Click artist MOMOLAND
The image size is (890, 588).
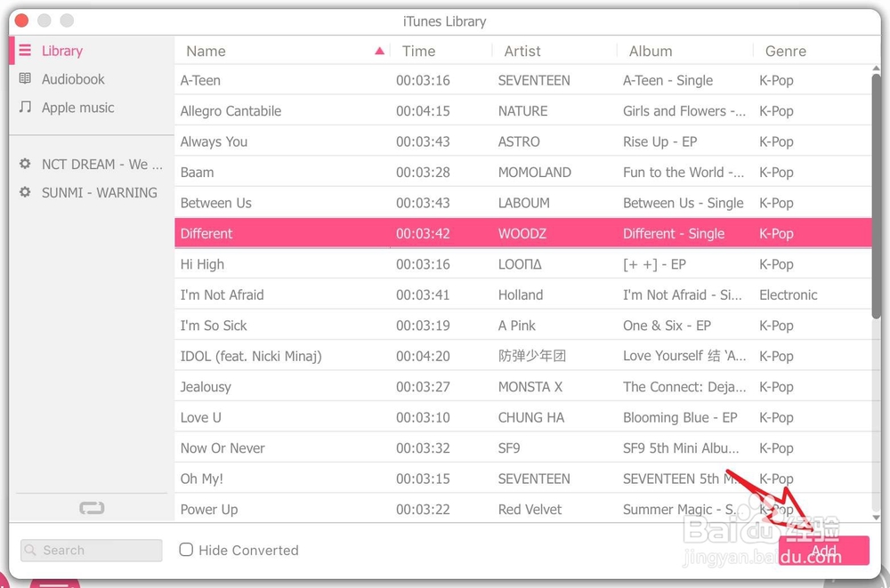[x=535, y=172]
